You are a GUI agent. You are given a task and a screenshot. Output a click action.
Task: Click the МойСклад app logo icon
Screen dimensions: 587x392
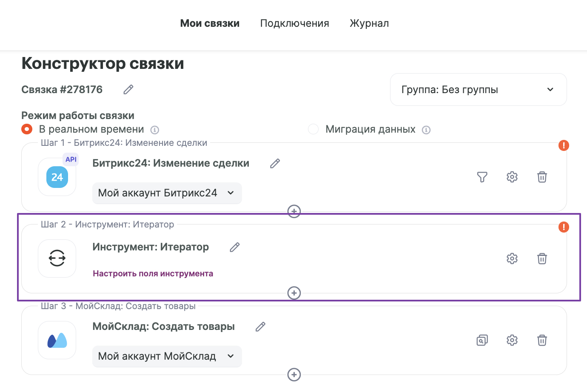click(57, 340)
